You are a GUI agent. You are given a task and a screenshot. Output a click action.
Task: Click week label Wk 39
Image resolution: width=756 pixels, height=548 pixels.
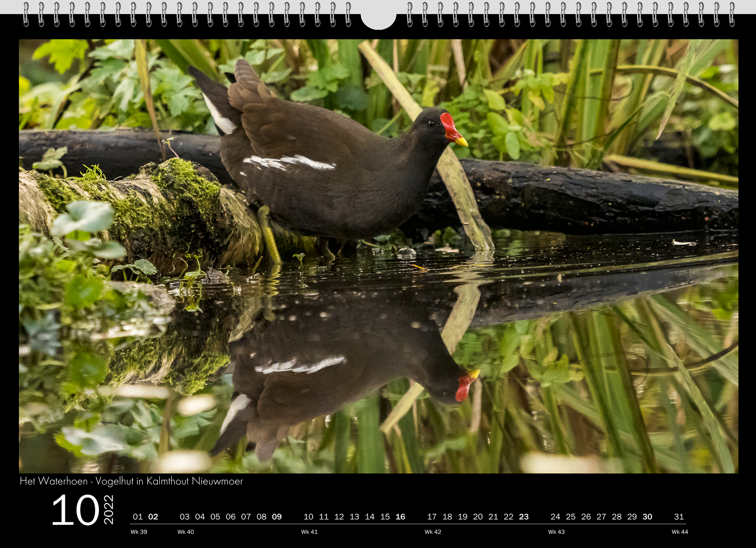(x=139, y=532)
